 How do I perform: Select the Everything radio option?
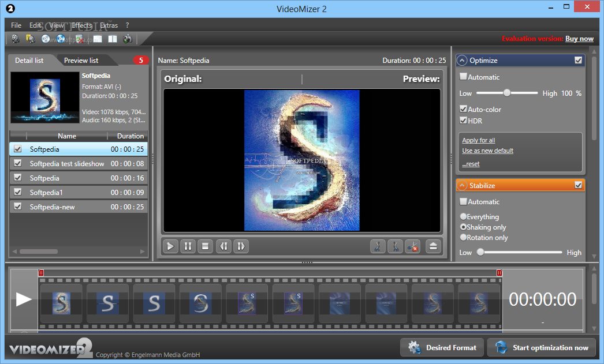click(464, 217)
